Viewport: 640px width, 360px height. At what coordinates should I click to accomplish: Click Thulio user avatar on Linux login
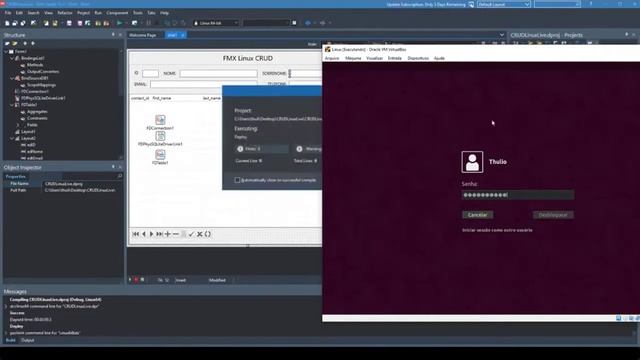[472, 162]
